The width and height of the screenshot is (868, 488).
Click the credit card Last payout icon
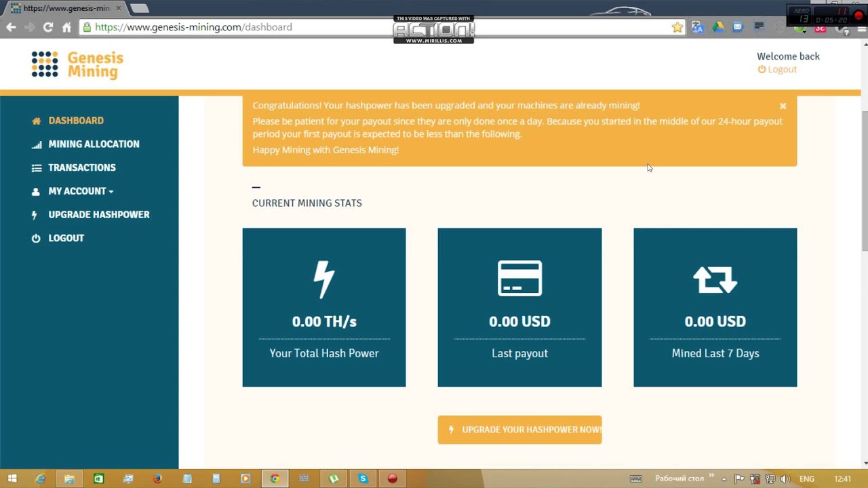519,278
